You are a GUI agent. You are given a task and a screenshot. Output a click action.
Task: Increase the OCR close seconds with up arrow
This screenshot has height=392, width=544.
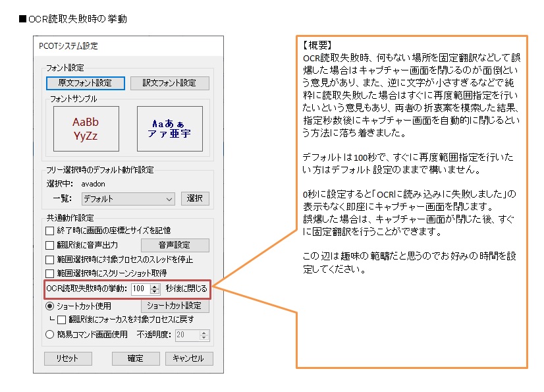(155, 287)
